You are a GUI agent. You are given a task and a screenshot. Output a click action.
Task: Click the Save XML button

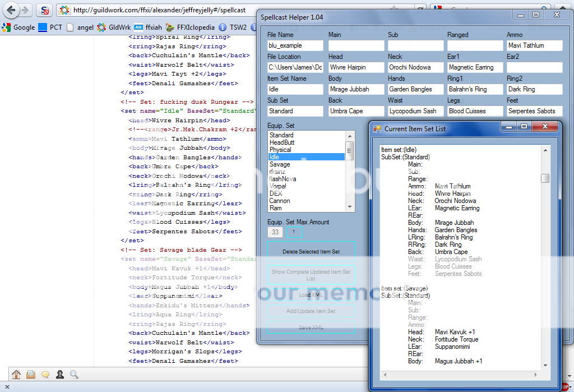click(x=311, y=328)
